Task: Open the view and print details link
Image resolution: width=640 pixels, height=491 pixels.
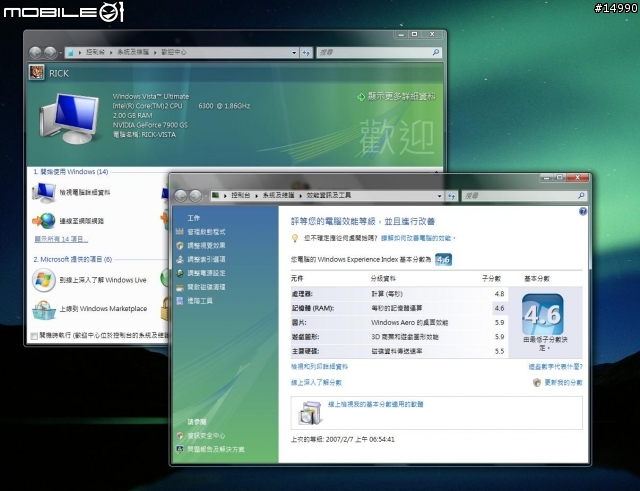Action: click(319, 367)
